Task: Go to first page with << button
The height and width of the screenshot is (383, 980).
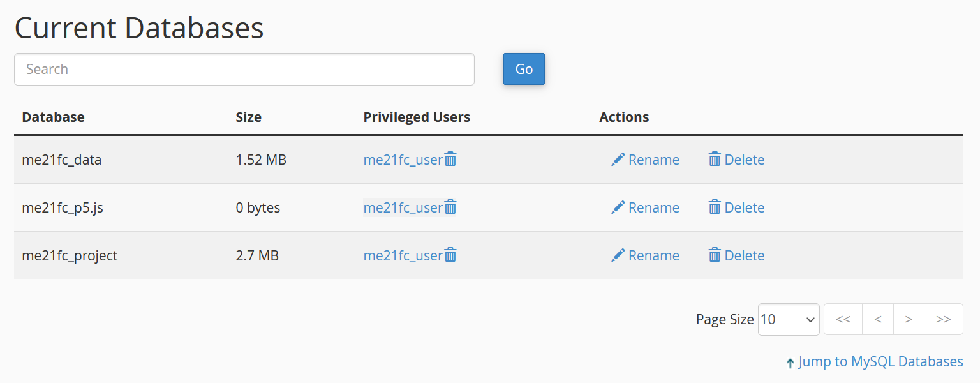Action: pos(843,319)
